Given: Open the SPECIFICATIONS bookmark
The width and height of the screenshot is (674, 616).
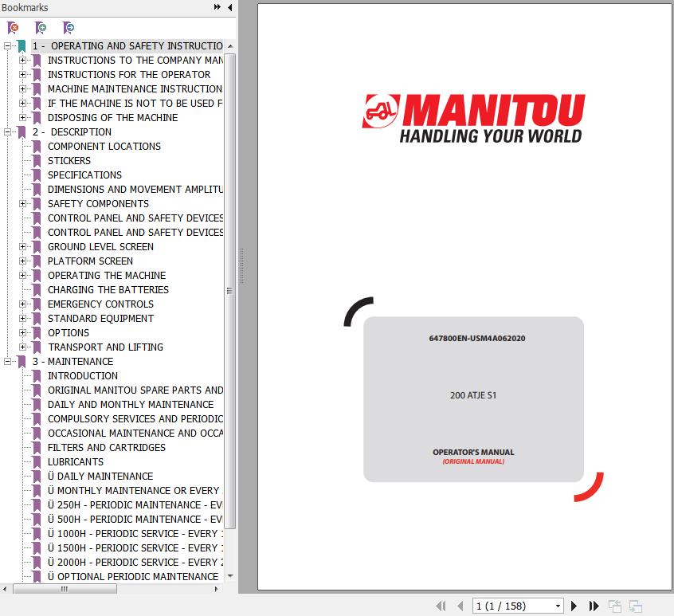Looking at the screenshot, I should coord(84,175).
